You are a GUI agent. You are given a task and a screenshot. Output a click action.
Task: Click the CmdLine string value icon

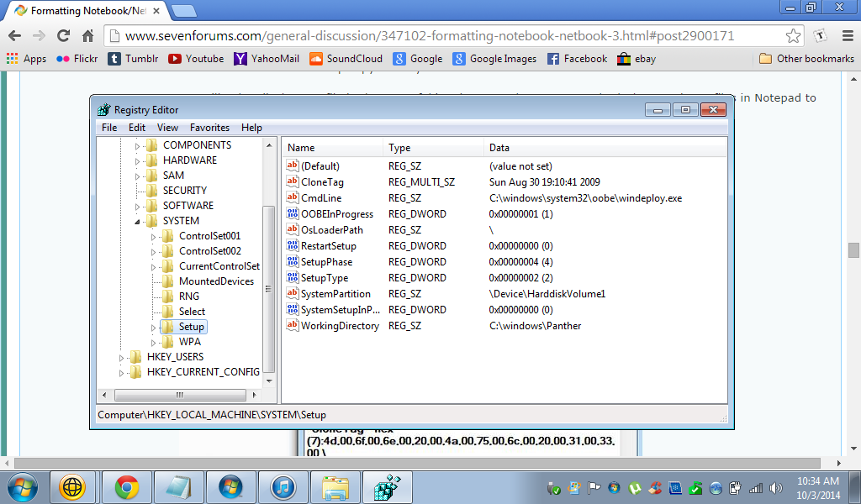point(292,198)
